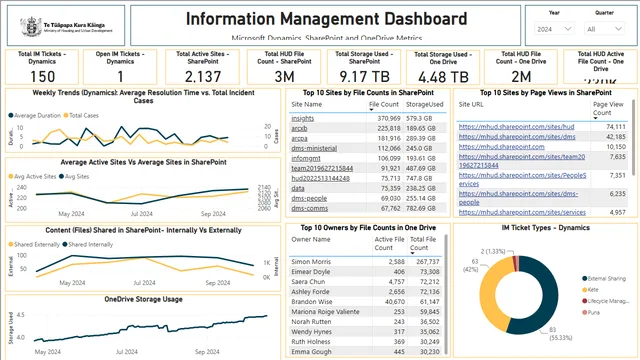Viewport: 640px width, 360px height.
Task: Select the Saera Chun row
Action: coord(366,282)
